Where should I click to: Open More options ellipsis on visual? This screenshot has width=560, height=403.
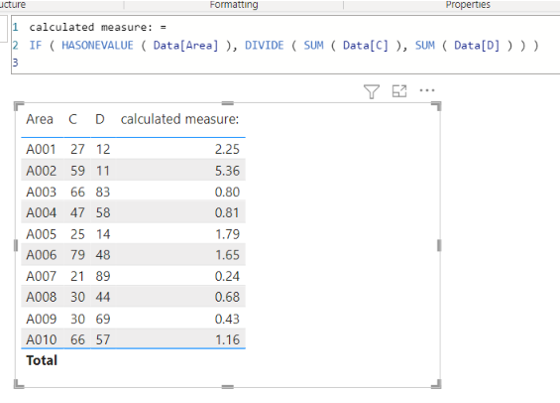pos(427,90)
